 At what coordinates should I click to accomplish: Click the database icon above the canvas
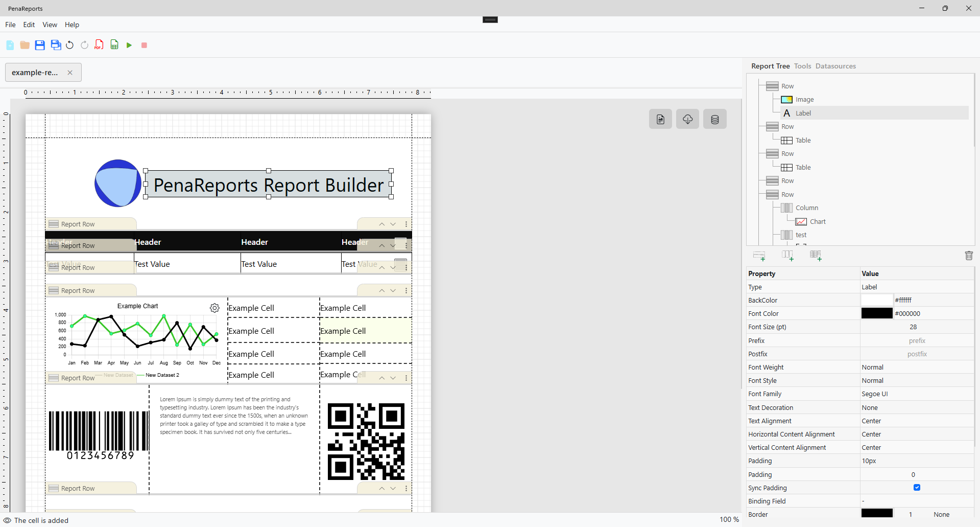(x=714, y=119)
